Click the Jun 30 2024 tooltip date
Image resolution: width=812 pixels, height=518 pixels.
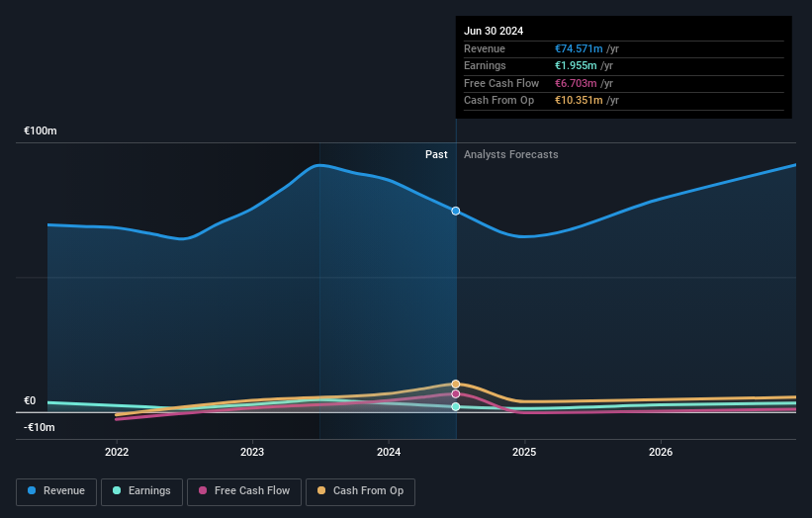pos(494,31)
